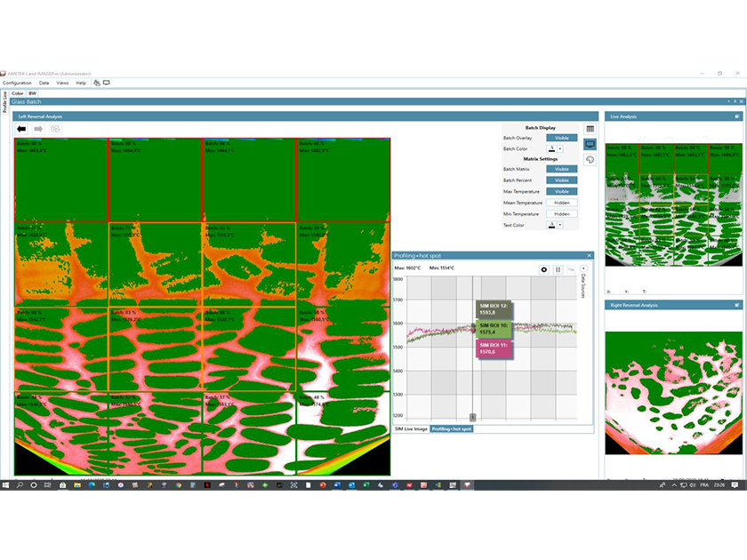Close the Profiling+hot spot panel
Image resolution: width=747 pixels, height=560 pixels.
click(x=588, y=256)
